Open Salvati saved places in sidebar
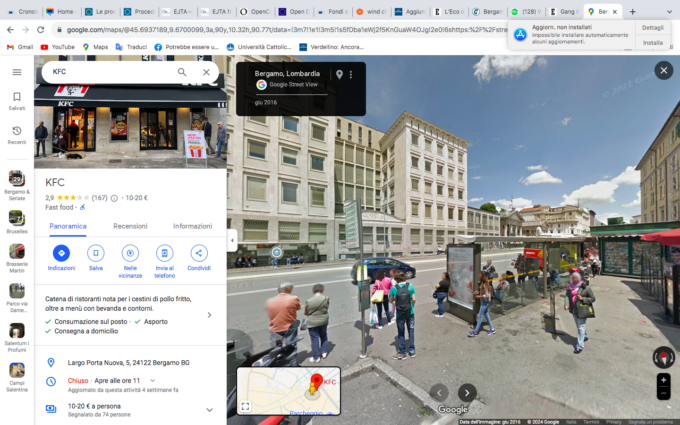This screenshot has height=425, width=680. pyautogui.click(x=17, y=100)
